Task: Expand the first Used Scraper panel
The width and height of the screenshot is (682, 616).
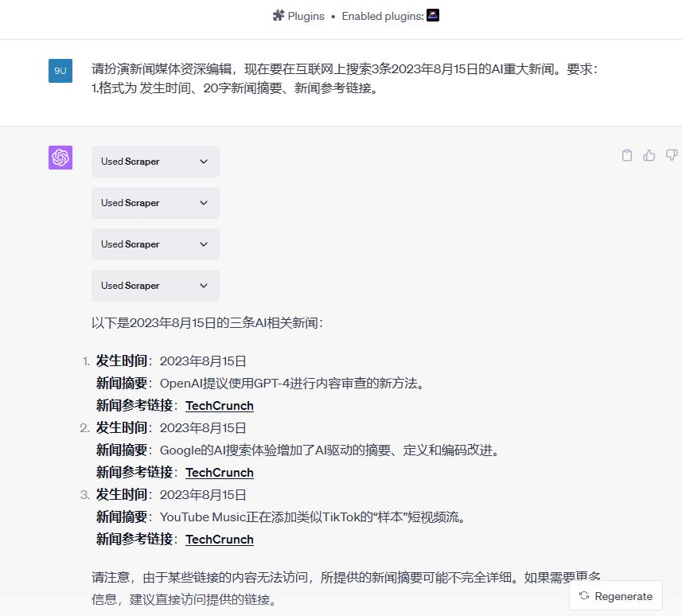Action: (155, 162)
